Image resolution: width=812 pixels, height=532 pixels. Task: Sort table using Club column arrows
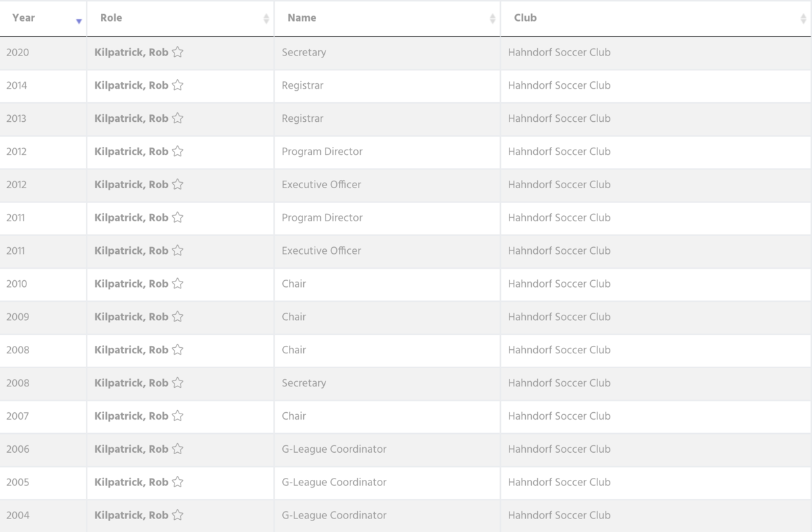[803, 19]
